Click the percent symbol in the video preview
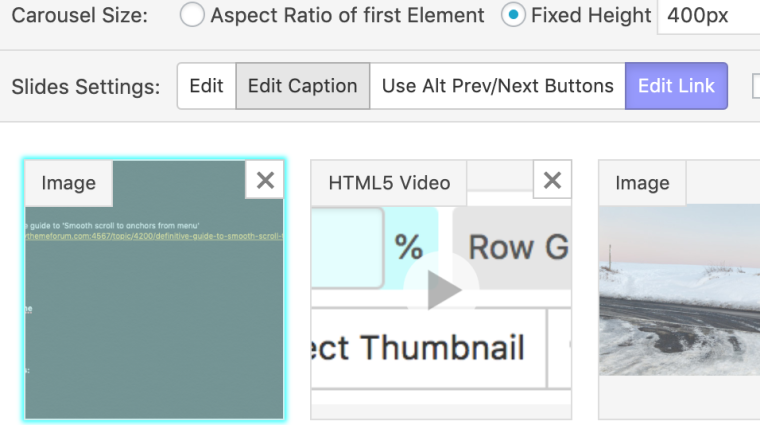 (x=409, y=246)
